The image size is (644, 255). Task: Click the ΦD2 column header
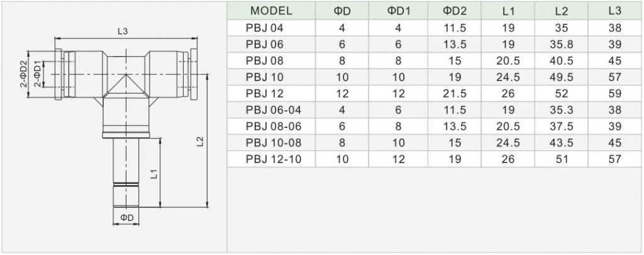454,11
